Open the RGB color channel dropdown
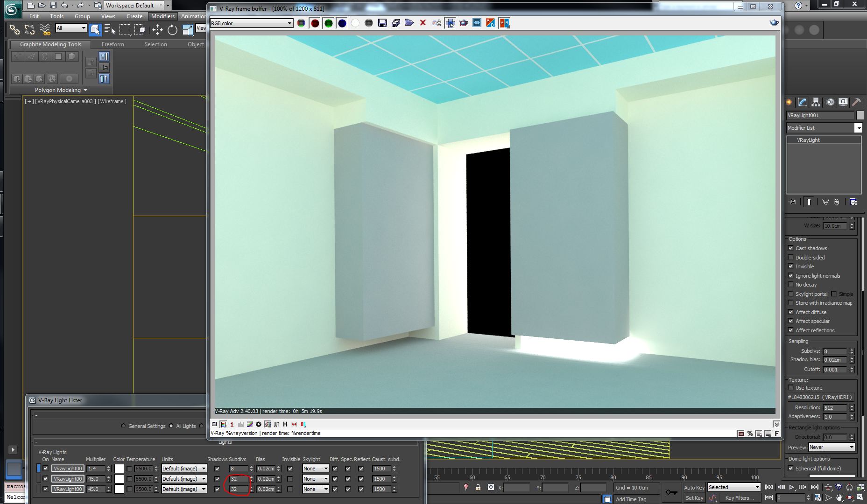Screen dimensions: 867x504 tap(251, 23)
